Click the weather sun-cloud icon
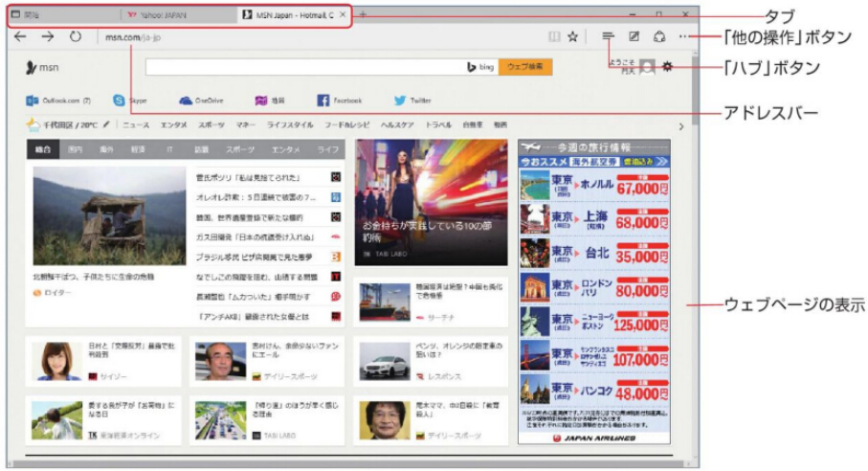Image resolution: width=868 pixels, height=471 pixels. pyautogui.click(x=33, y=125)
